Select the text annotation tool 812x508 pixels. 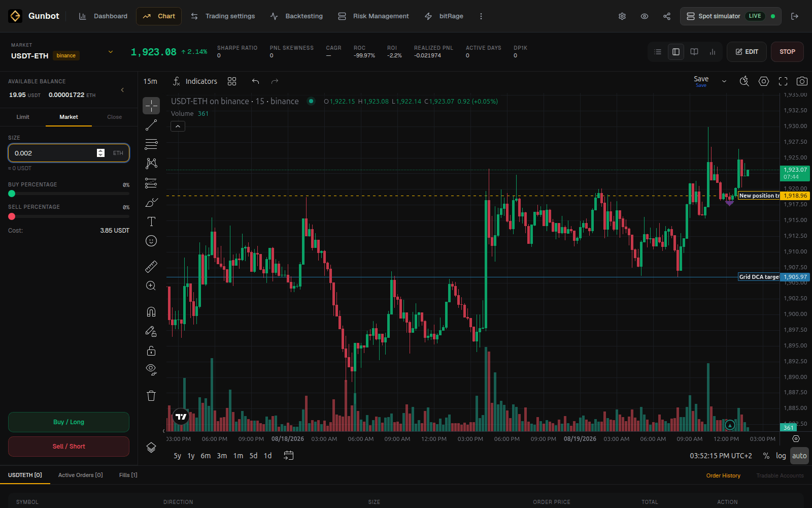click(151, 221)
